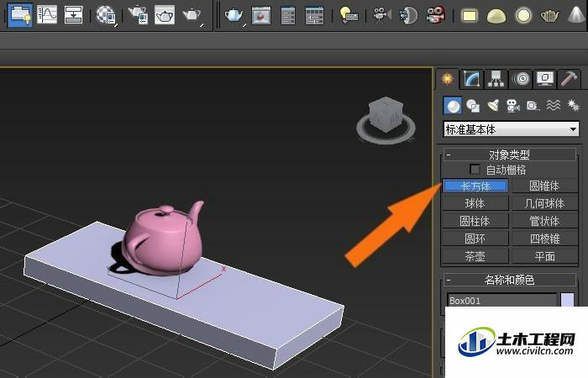Click the 茶壶 teapot button
Screen dimensions: 588x378
tap(475, 256)
